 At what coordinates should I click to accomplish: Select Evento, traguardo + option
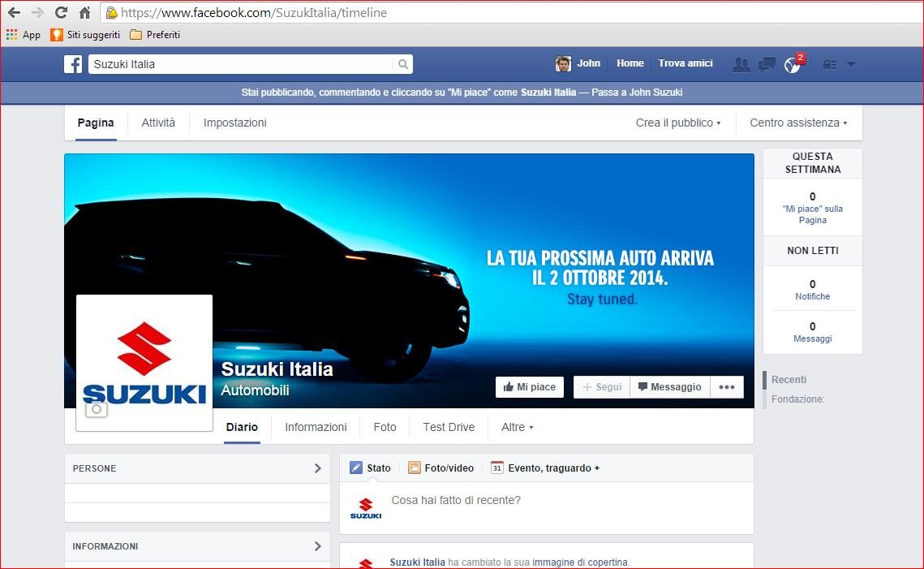coord(545,468)
